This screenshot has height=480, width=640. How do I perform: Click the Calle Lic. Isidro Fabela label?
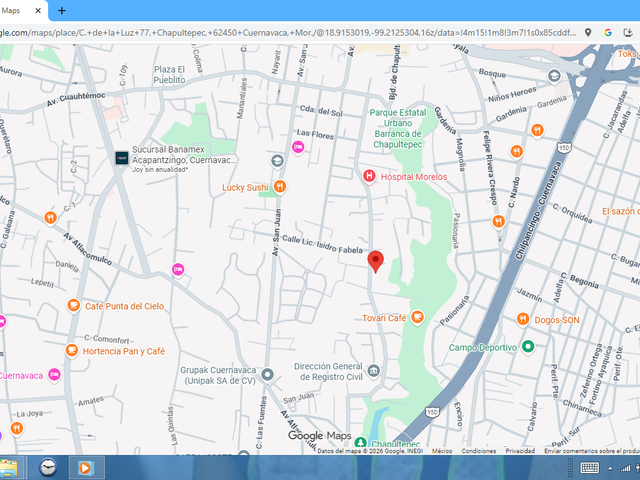322,244
